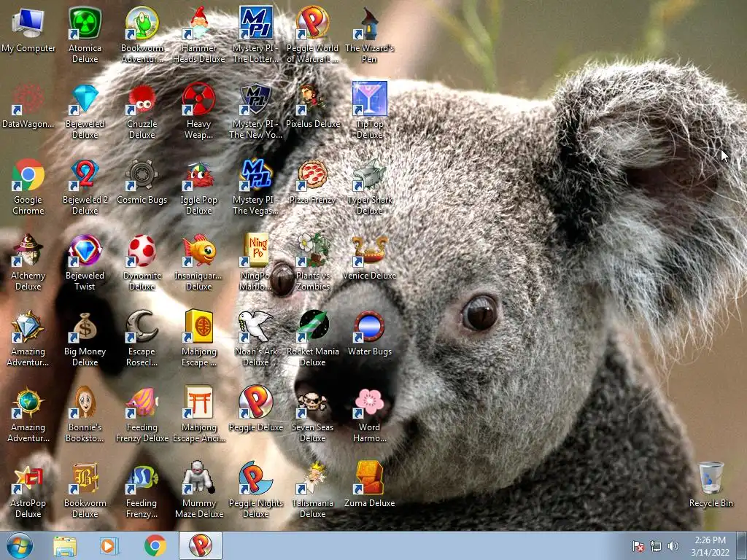The width and height of the screenshot is (747, 560).
Task: Open Action Center flag in system tray
Action: pyautogui.click(x=638, y=546)
